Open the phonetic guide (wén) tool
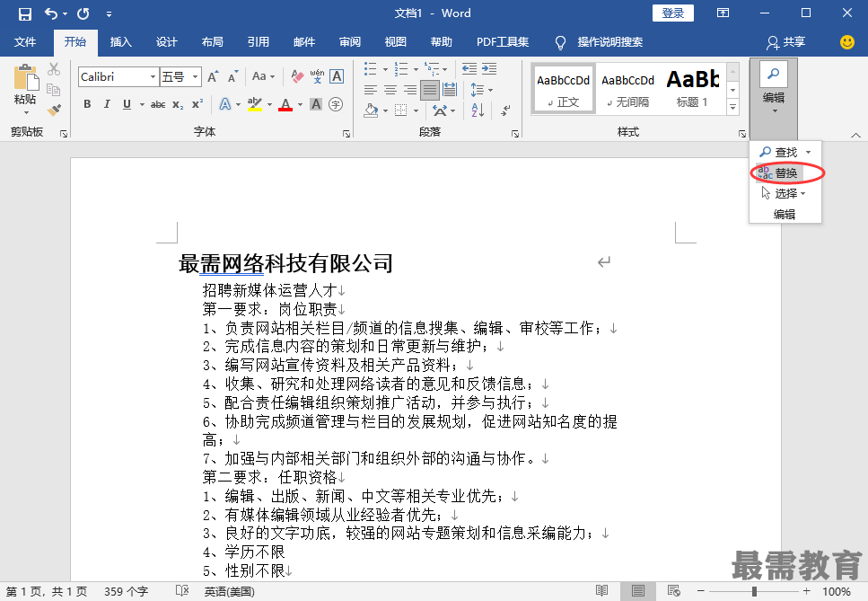The width and height of the screenshot is (868, 601). pos(317,76)
